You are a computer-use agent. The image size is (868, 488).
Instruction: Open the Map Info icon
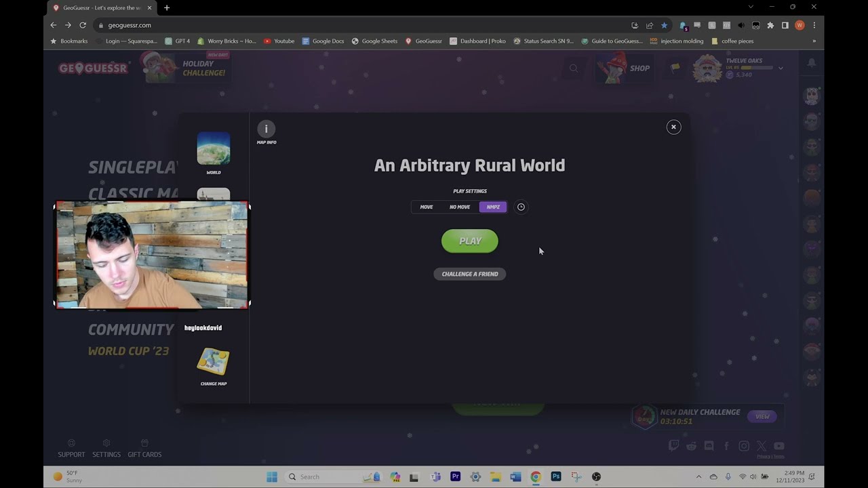tap(266, 129)
